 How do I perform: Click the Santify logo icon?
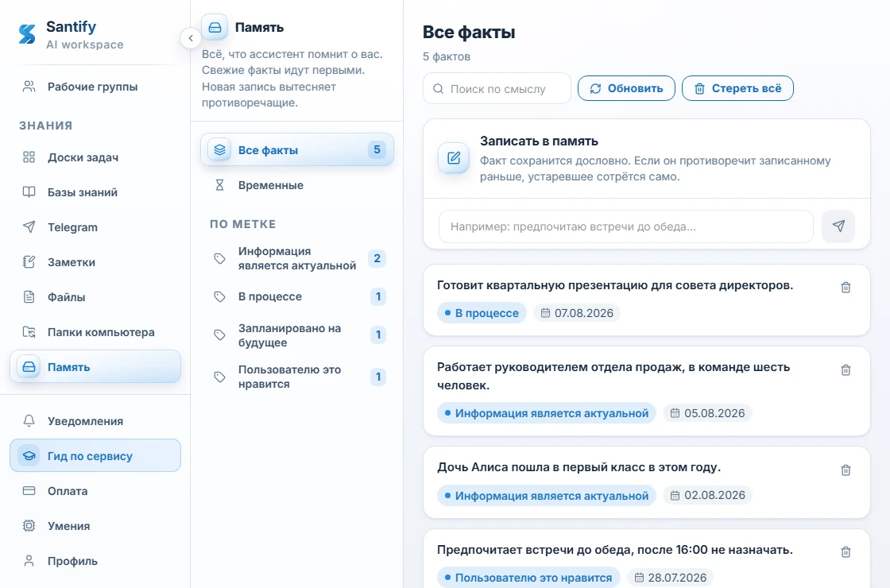point(27,34)
